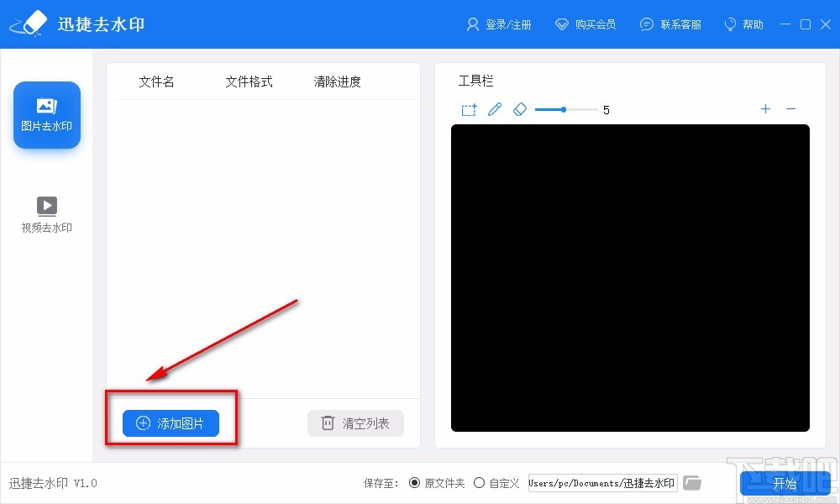Viewport: 840px width, 504px height.
Task: Click the 工具栏 panel label
Action: coord(475,81)
